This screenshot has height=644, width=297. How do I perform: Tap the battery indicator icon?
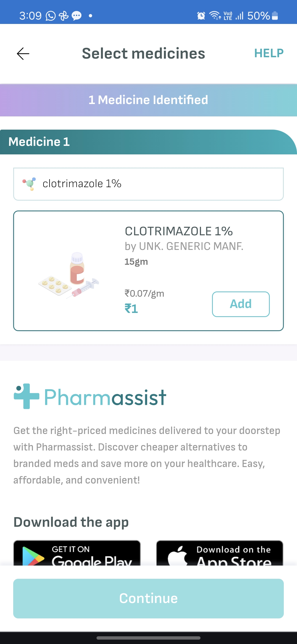[275, 16]
